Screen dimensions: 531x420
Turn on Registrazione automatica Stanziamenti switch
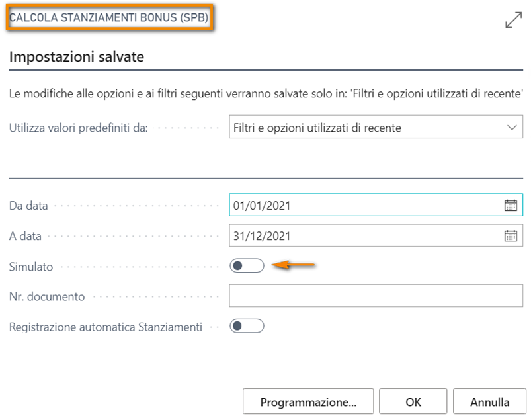pyautogui.click(x=246, y=326)
